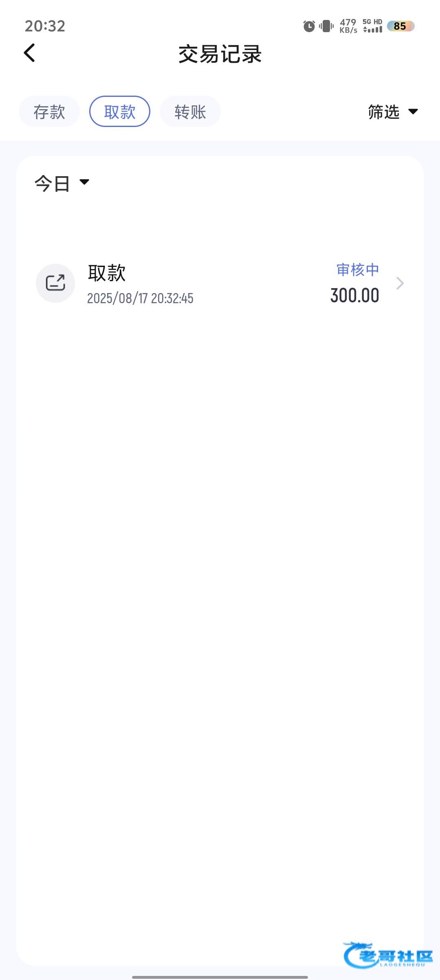Tap the 5G signal strength icon
This screenshot has width=440, height=980.
[372, 26]
